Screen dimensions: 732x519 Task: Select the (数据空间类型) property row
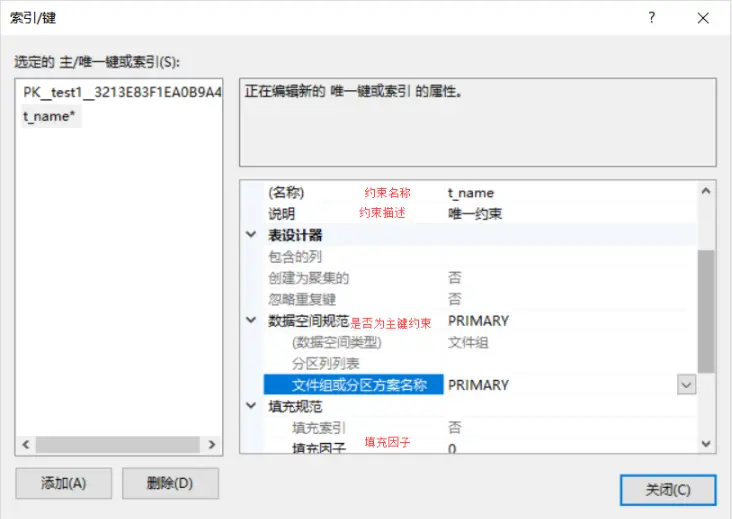[x=480, y=342]
